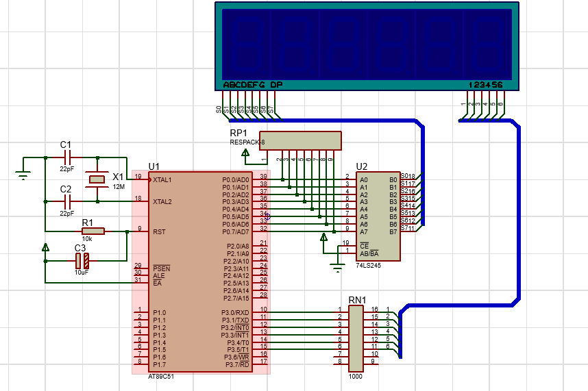Click the S0 wire label under display
Screen dimensions: 588x391
pos(219,110)
